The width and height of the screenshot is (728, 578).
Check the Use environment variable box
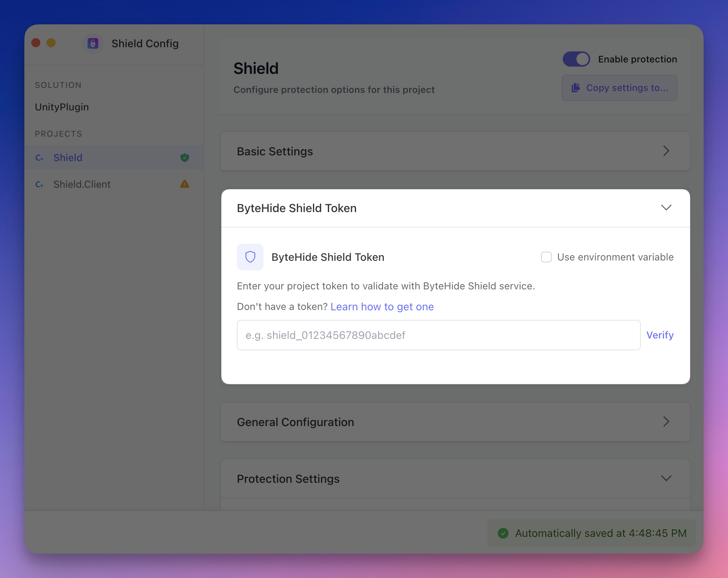(x=546, y=257)
